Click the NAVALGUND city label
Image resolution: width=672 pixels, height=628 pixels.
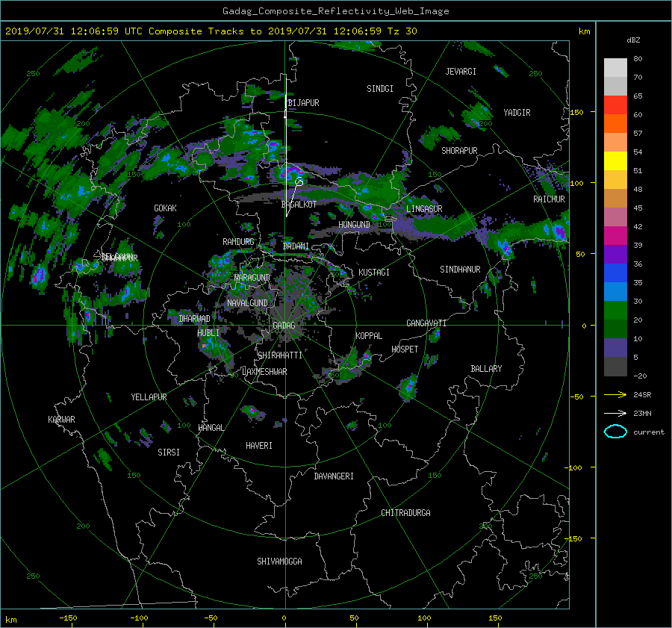pyautogui.click(x=247, y=303)
